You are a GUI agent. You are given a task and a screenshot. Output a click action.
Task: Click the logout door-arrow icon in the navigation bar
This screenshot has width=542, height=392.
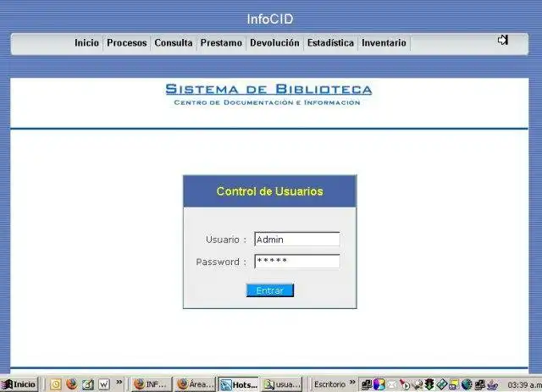503,40
